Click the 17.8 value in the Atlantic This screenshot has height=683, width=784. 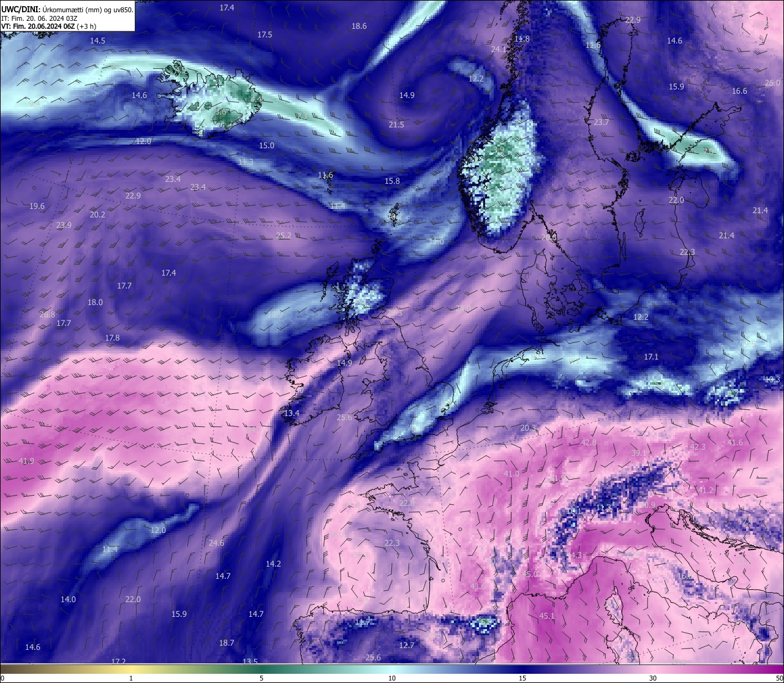112,338
